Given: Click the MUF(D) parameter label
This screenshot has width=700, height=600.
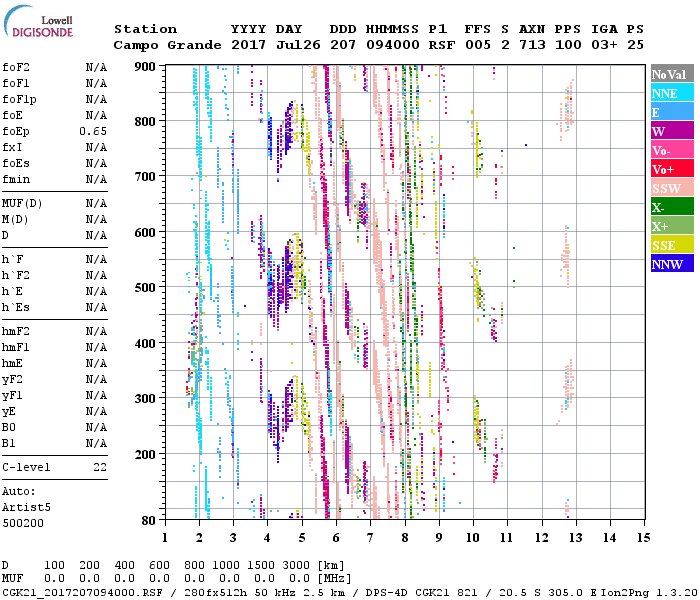Looking at the screenshot, I should point(22,203).
